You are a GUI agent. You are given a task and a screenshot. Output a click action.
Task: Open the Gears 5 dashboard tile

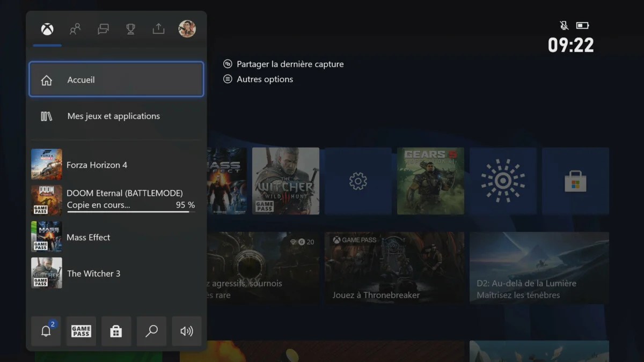(x=430, y=181)
